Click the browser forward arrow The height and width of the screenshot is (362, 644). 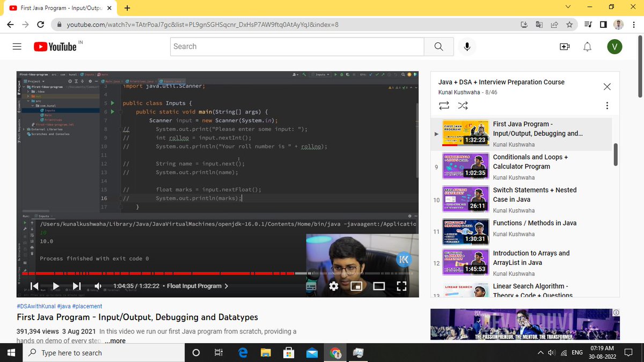pyautogui.click(x=26, y=25)
